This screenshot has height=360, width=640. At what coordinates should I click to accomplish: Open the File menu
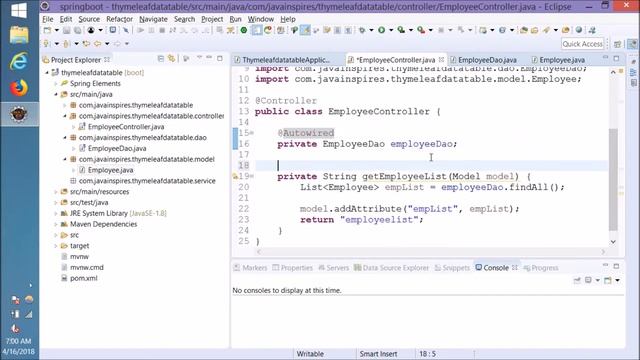(x=48, y=19)
